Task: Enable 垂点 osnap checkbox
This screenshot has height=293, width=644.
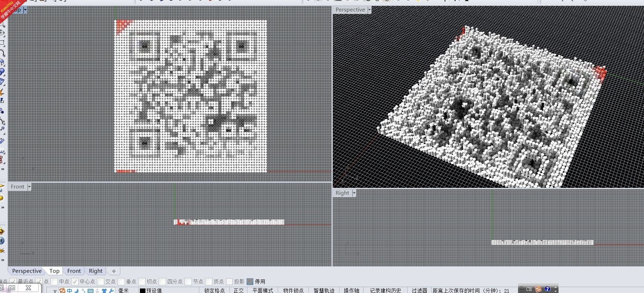Action: click(121, 282)
